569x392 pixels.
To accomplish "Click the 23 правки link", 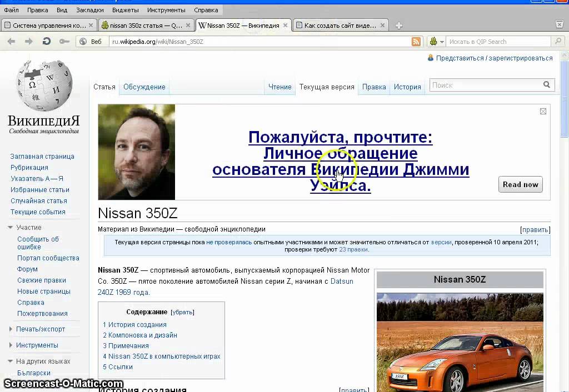I will tap(353, 249).
